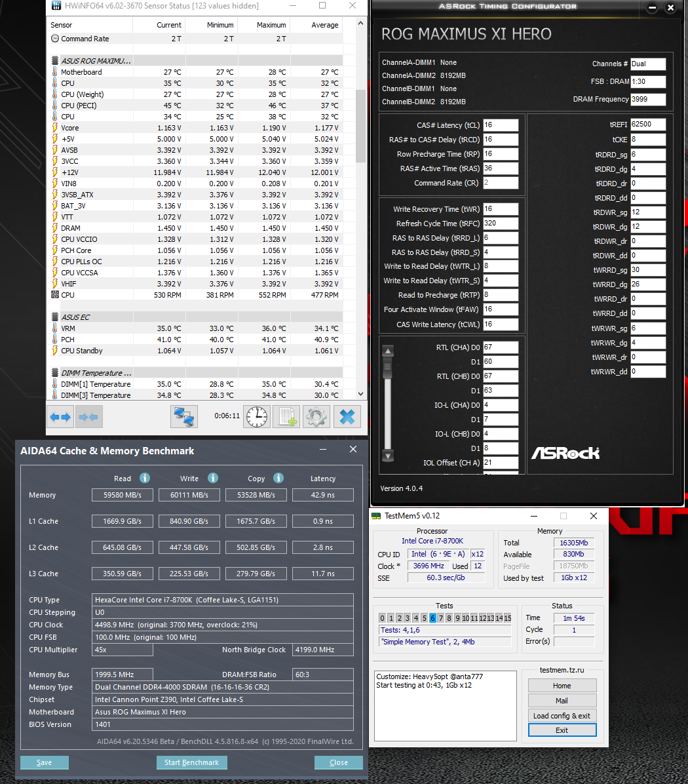Click HWiNFO collapse-layout arrows icon
This screenshot has width=688, height=784.
[89, 416]
